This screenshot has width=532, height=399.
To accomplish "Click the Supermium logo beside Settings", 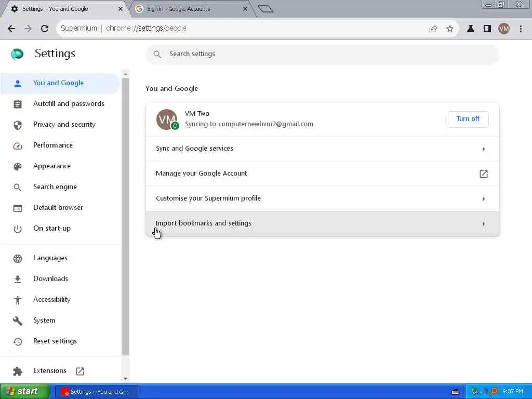I will pyautogui.click(x=17, y=54).
